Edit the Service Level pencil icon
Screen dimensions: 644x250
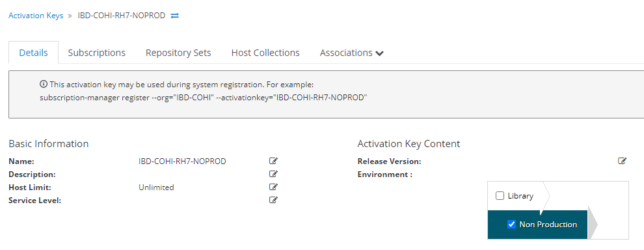point(273,201)
